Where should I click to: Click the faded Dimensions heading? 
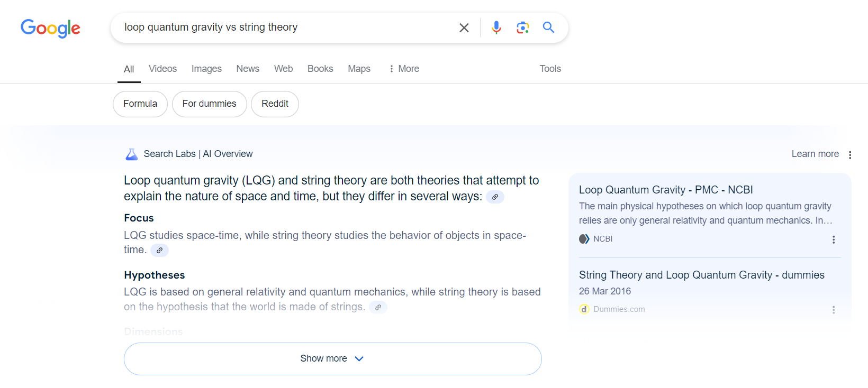[x=153, y=332]
